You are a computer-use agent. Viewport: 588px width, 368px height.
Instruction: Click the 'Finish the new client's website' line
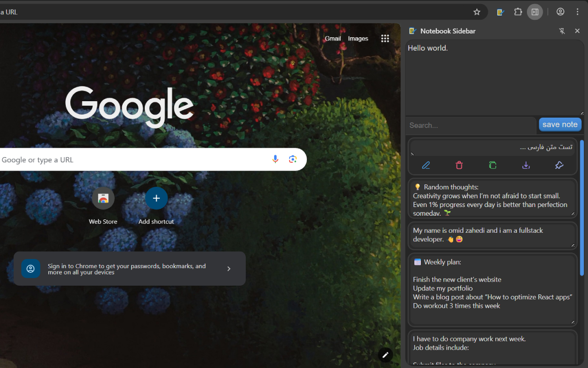[457, 280]
